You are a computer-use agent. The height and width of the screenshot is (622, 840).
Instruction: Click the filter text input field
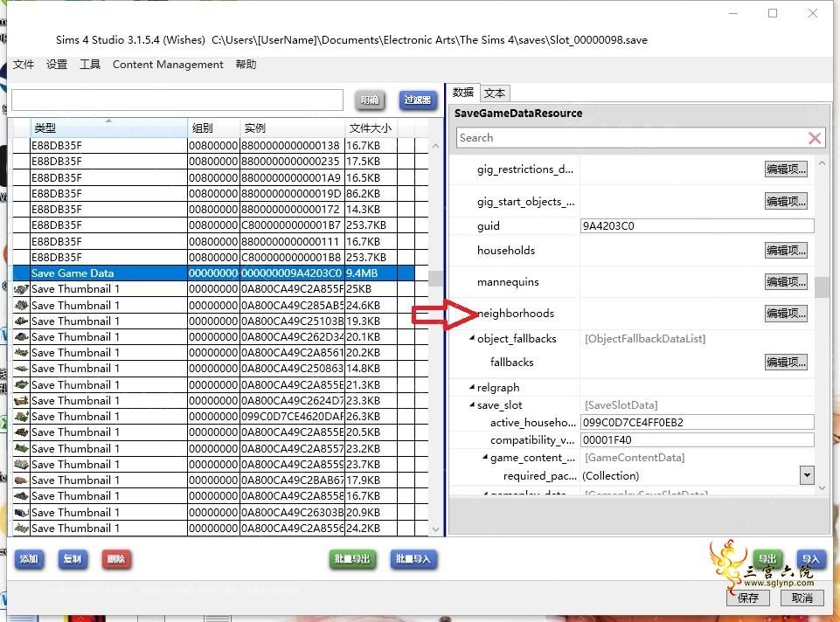click(x=177, y=100)
